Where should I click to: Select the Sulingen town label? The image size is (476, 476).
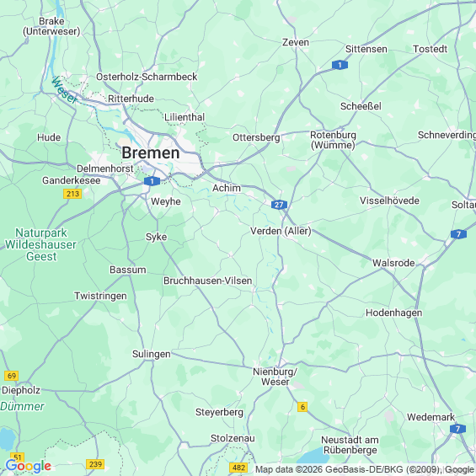point(152,355)
